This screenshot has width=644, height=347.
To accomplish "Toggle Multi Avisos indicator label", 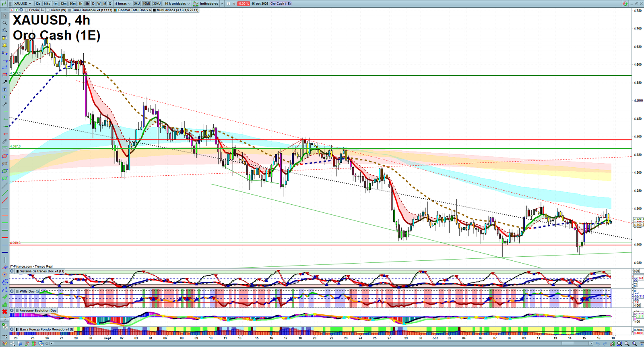I will (x=175, y=10).
